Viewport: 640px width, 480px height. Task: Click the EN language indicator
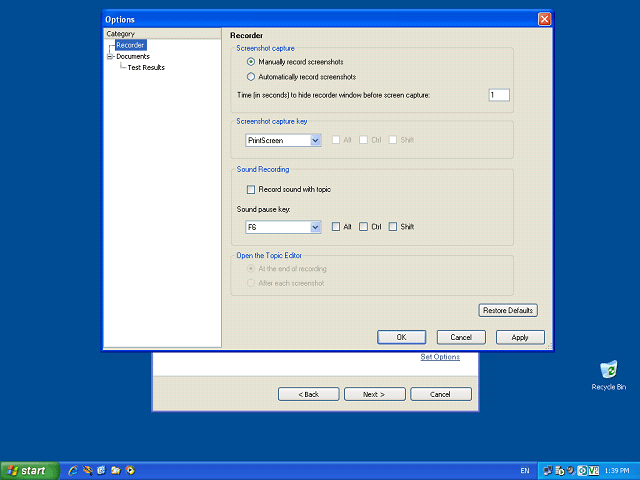click(x=525, y=471)
